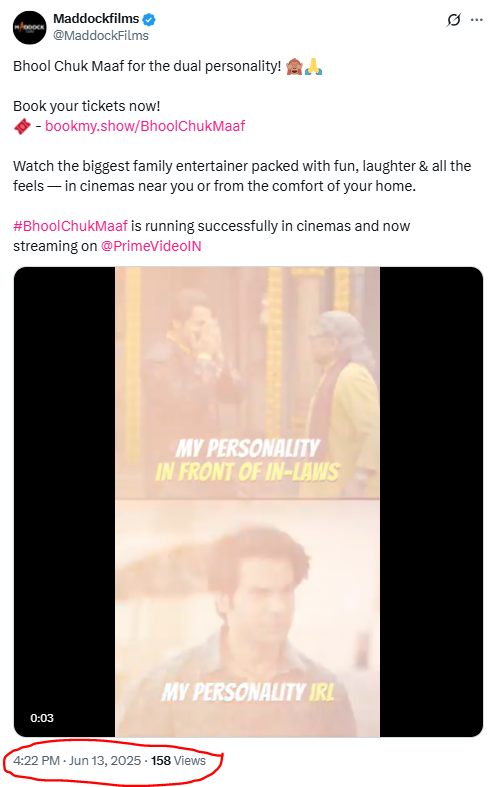
Task: Click the Maddockfilms display name
Action: (x=96, y=19)
